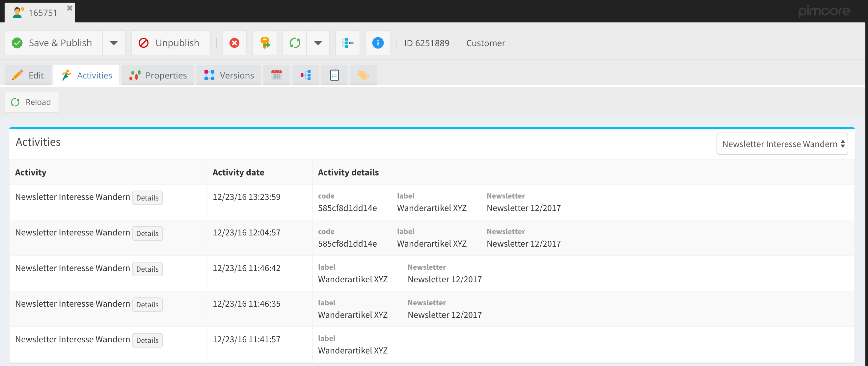The width and height of the screenshot is (868, 366).
Task: Open the orange tags tab icon
Action: tap(363, 75)
